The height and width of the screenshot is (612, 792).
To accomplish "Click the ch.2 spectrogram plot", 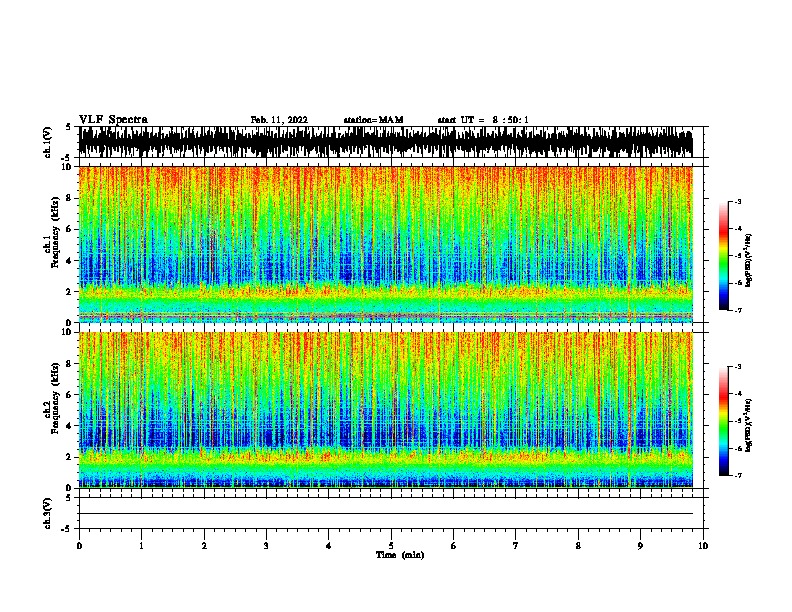I will click(385, 410).
